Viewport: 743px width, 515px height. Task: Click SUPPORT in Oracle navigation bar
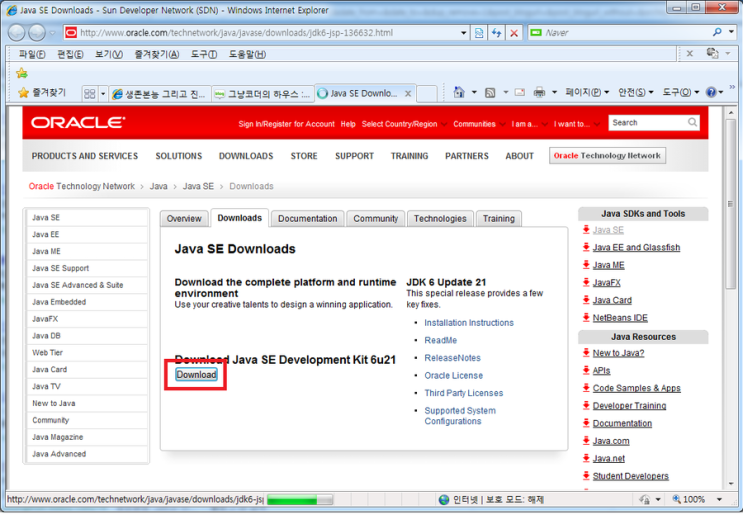[x=354, y=156]
